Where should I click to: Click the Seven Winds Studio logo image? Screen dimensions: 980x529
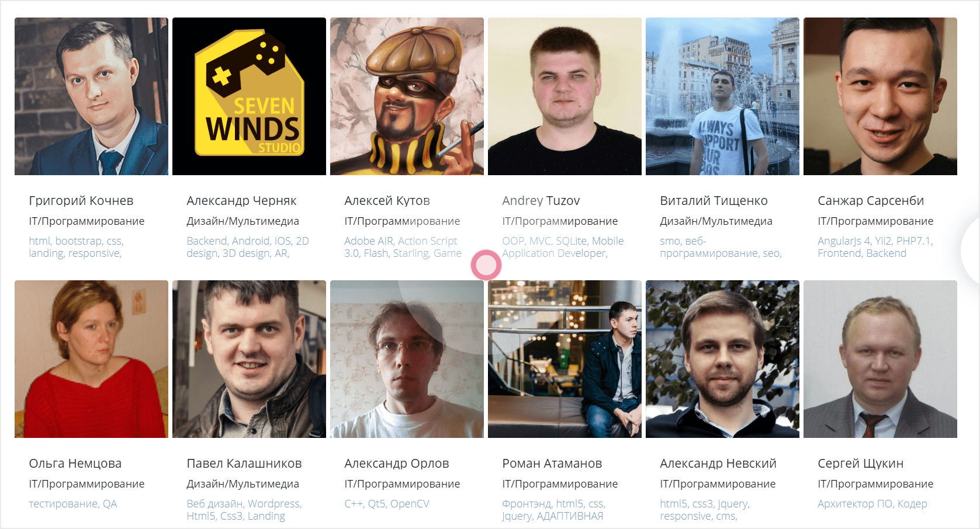[x=249, y=96]
